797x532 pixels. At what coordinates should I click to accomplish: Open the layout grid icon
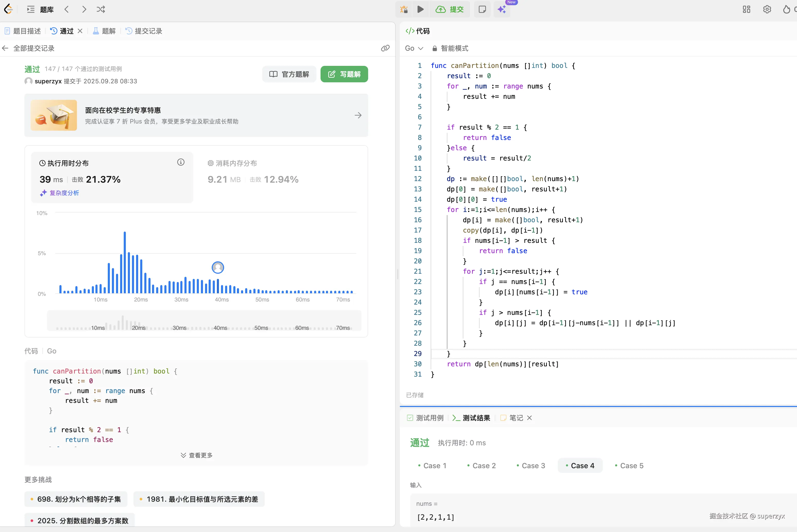click(x=746, y=10)
